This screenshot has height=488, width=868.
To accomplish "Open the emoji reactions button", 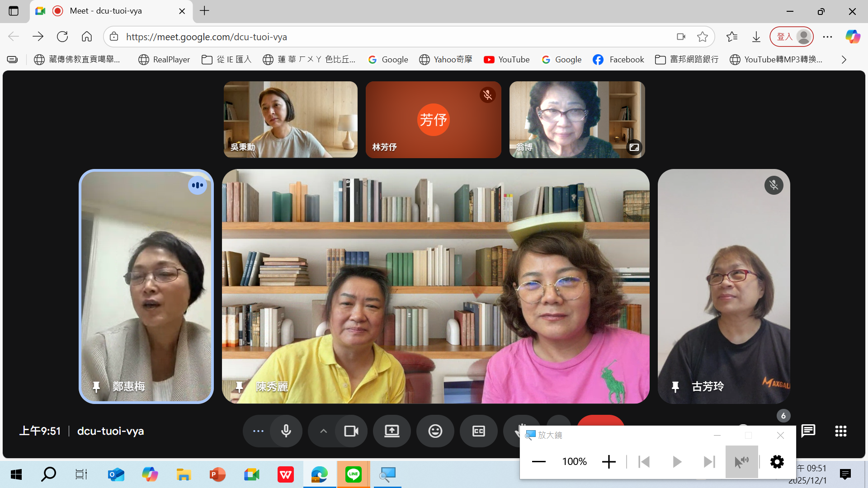I will (x=435, y=431).
